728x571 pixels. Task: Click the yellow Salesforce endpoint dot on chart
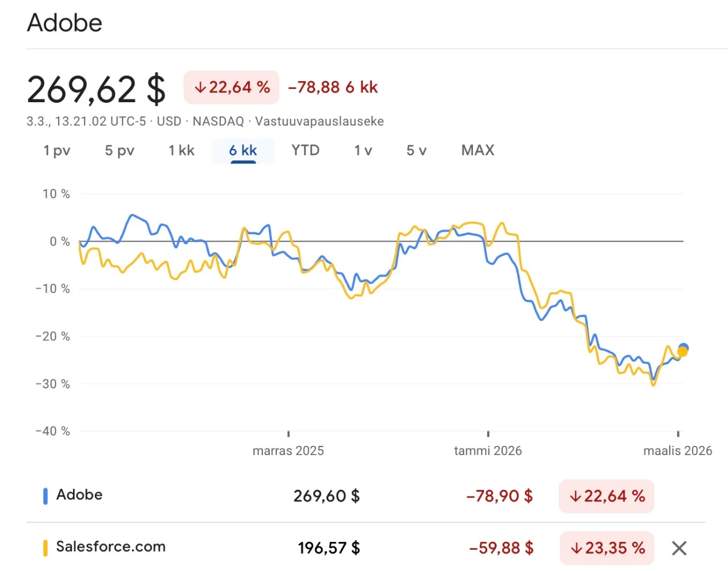click(x=682, y=352)
